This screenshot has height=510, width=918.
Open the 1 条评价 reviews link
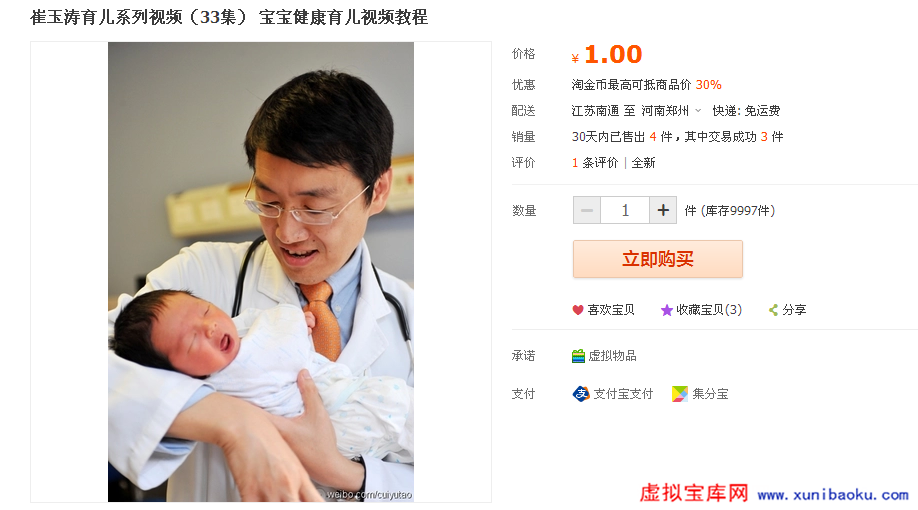coord(595,163)
